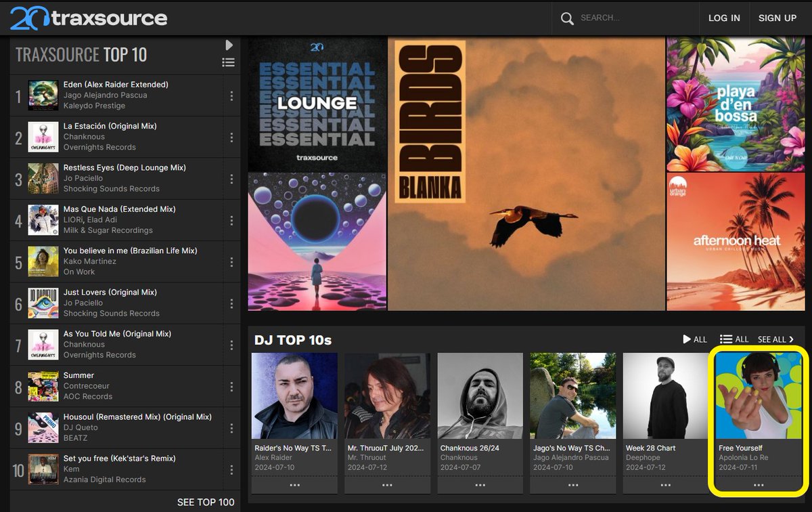This screenshot has width=812, height=512.
Task: Open three-dot menu for Set you free
Action: click(x=231, y=469)
